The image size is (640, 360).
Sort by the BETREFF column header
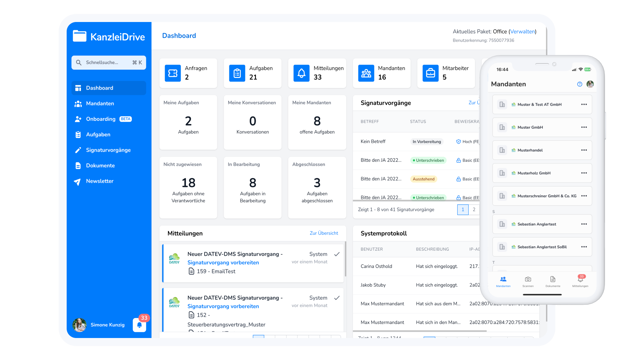(x=369, y=122)
